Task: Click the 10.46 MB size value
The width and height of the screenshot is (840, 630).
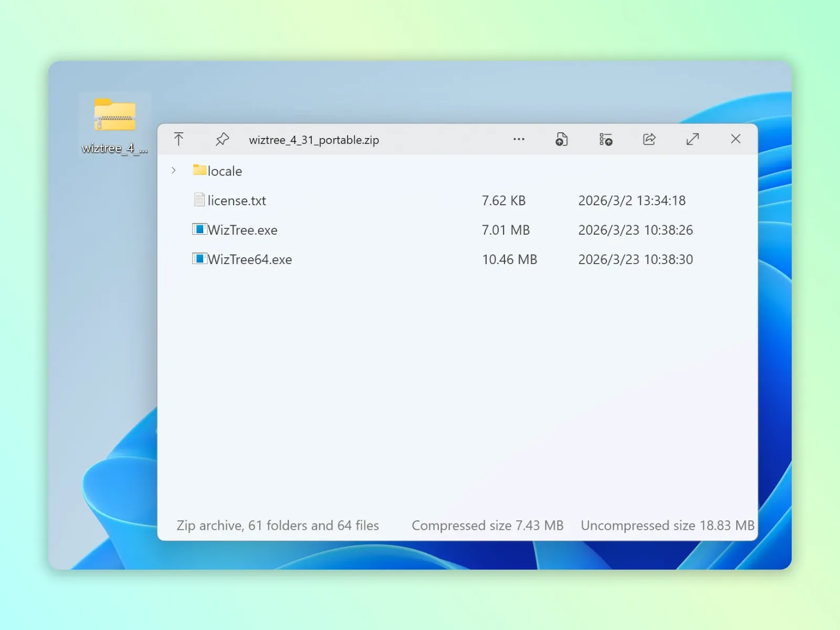Action: (x=509, y=259)
